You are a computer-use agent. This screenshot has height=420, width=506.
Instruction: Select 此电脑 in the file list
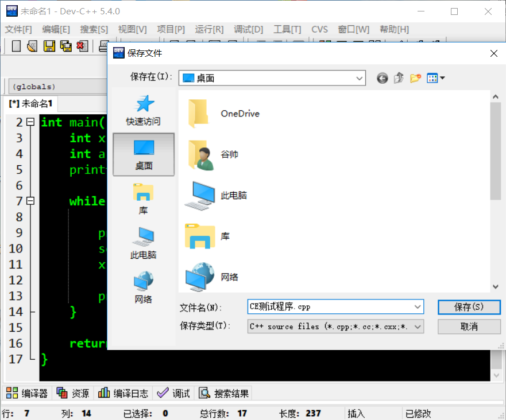[215, 195]
